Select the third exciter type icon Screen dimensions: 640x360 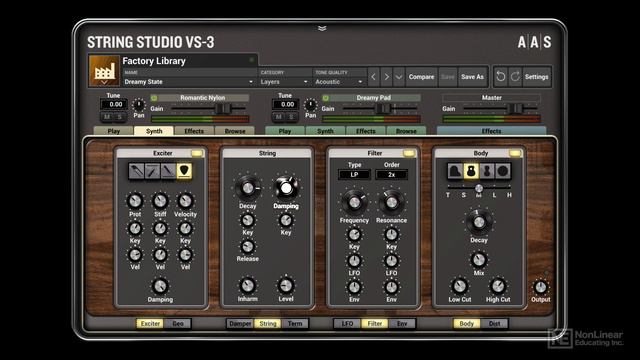pos(168,171)
